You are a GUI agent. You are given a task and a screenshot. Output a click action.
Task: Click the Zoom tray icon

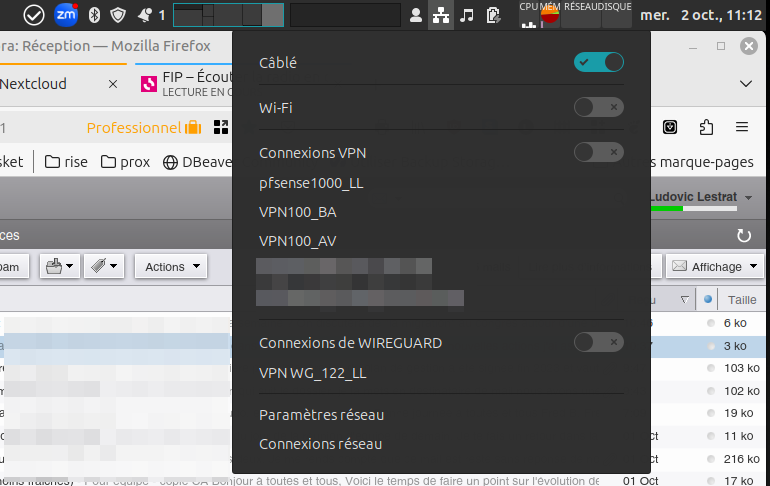pos(65,15)
